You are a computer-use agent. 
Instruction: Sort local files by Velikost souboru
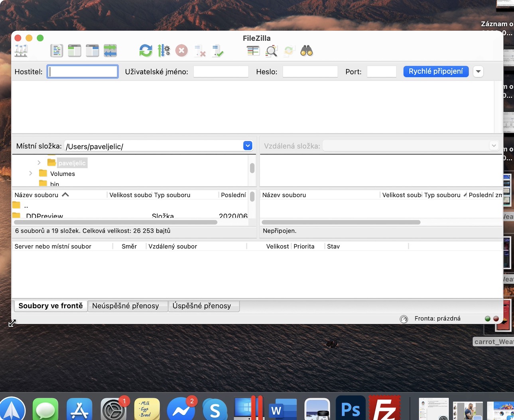[x=130, y=195]
